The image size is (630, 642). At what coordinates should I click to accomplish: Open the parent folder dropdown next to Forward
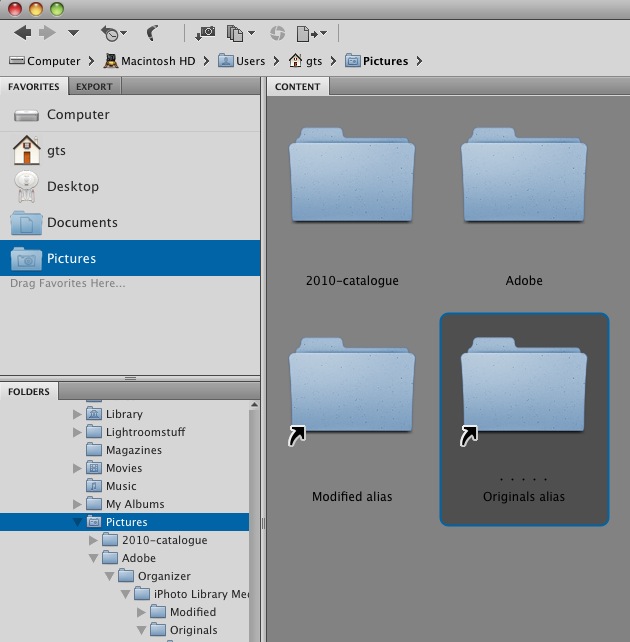(x=72, y=33)
